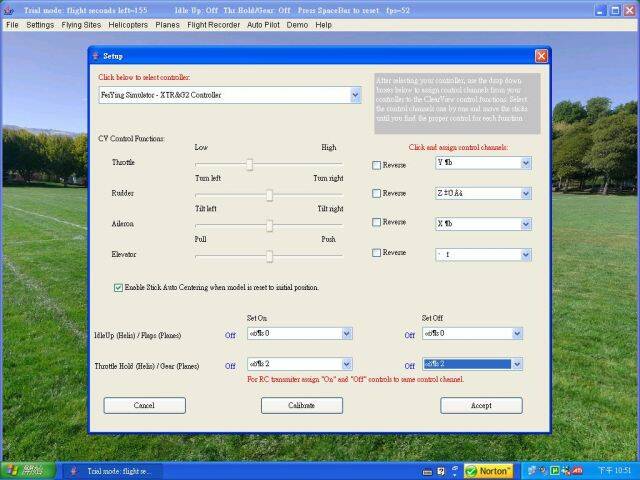Click the Trial mode taskbar button
This screenshot has width=640, height=480.
(x=113, y=471)
